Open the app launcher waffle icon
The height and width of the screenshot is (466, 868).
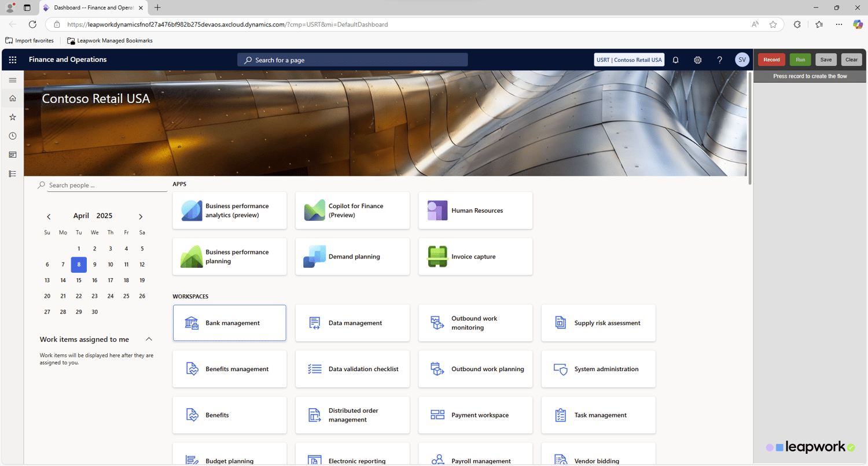point(13,60)
